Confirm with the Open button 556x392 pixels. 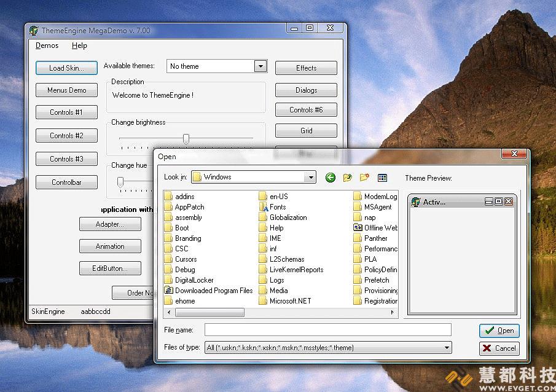(499, 331)
